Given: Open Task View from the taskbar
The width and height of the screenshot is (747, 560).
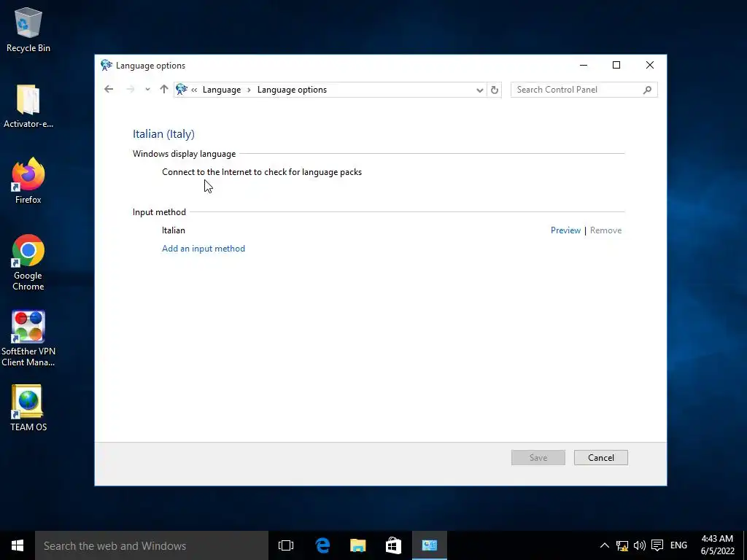Looking at the screenshot, I should coord(286,545).
